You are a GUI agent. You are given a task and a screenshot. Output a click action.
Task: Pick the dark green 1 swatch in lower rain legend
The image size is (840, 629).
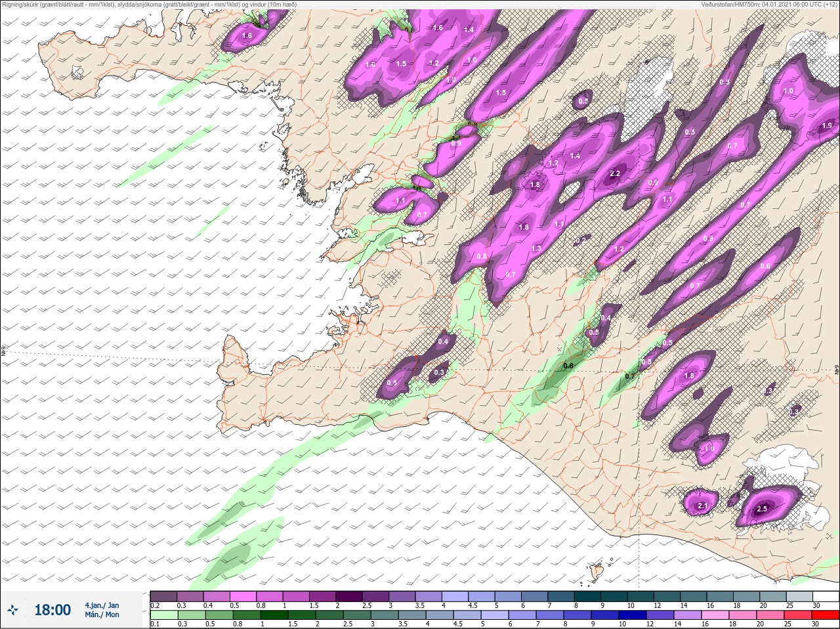point(274,615)
